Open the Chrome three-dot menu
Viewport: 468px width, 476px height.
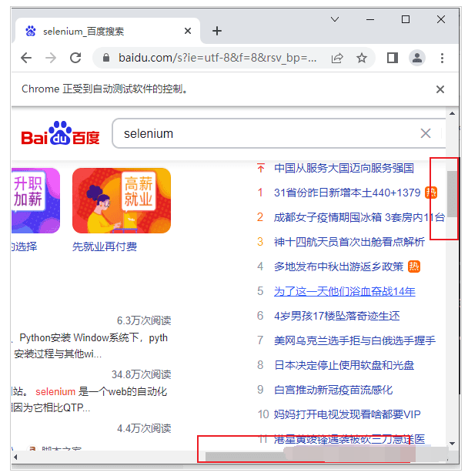(442, 58)
